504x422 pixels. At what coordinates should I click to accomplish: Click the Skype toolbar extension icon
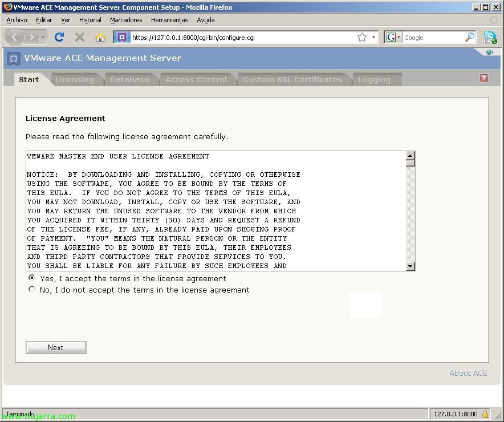(x=490, y=37)
